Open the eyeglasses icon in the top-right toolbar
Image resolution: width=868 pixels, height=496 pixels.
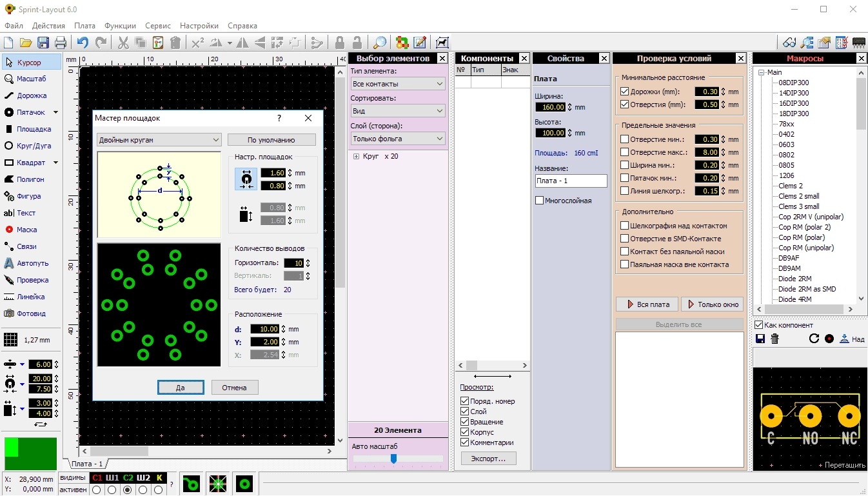point(789,43)
